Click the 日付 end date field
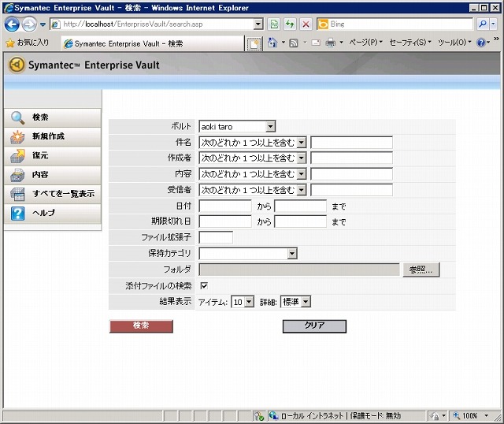Viewport: 504px width, 424px height. click(x=301, y=206)
